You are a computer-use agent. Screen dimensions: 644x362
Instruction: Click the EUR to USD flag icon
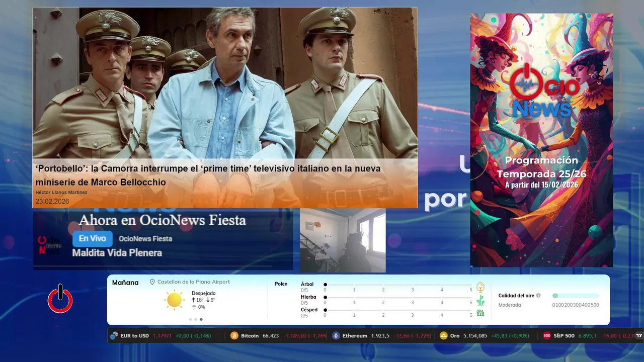[114, 335]
